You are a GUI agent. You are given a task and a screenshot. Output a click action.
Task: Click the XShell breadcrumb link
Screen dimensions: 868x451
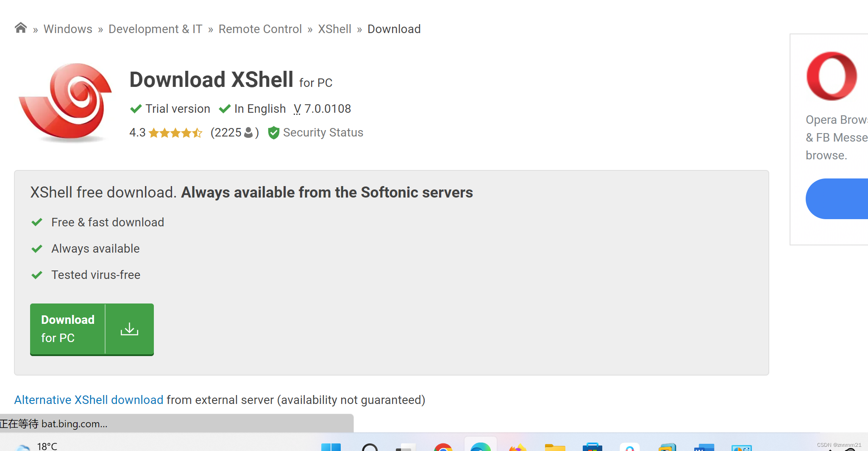[x=334, y=29]
